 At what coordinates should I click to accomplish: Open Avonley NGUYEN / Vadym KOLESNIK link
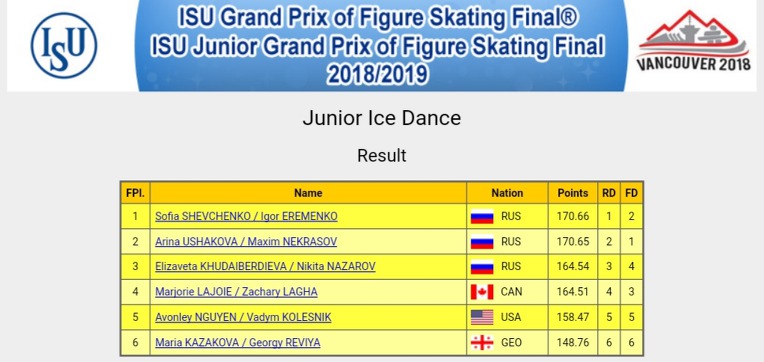(243, 318)
